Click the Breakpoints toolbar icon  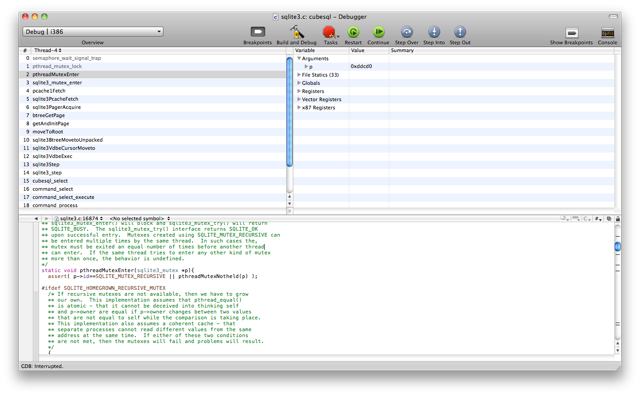[x=258, y=32]
